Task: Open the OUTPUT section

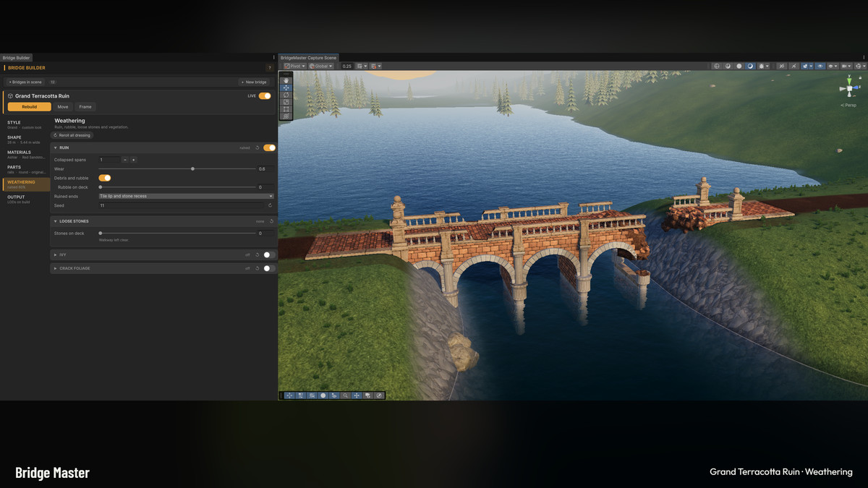Action: (x=25, y=199)
